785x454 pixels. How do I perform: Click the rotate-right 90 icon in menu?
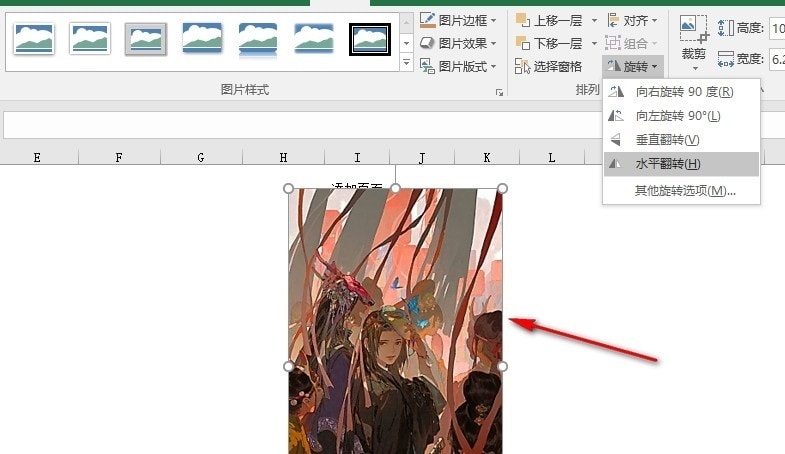[616, 92]
